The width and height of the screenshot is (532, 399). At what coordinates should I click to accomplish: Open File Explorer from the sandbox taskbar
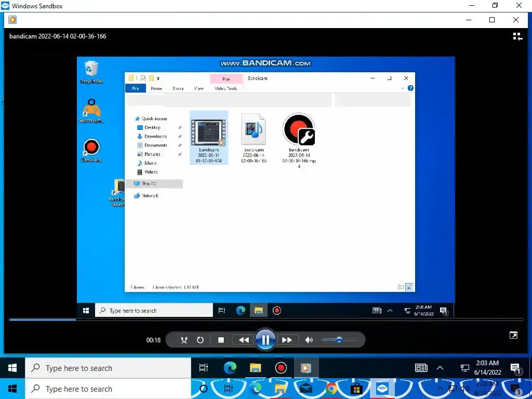click(x=256, y=368)
